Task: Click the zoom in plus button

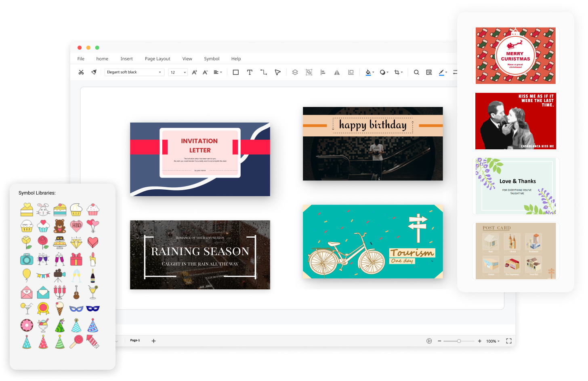Action: click(x=480, y=341)
